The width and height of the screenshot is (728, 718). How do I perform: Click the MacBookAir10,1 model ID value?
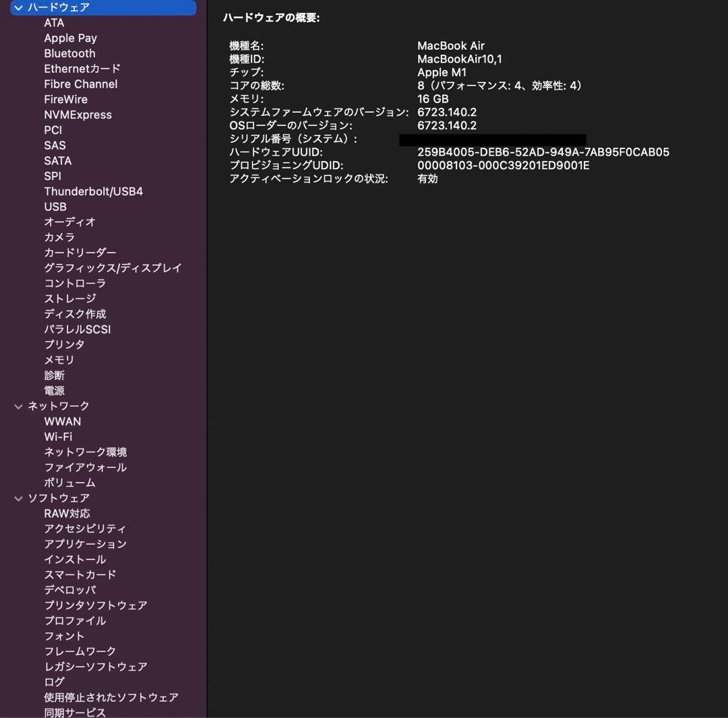459,59
